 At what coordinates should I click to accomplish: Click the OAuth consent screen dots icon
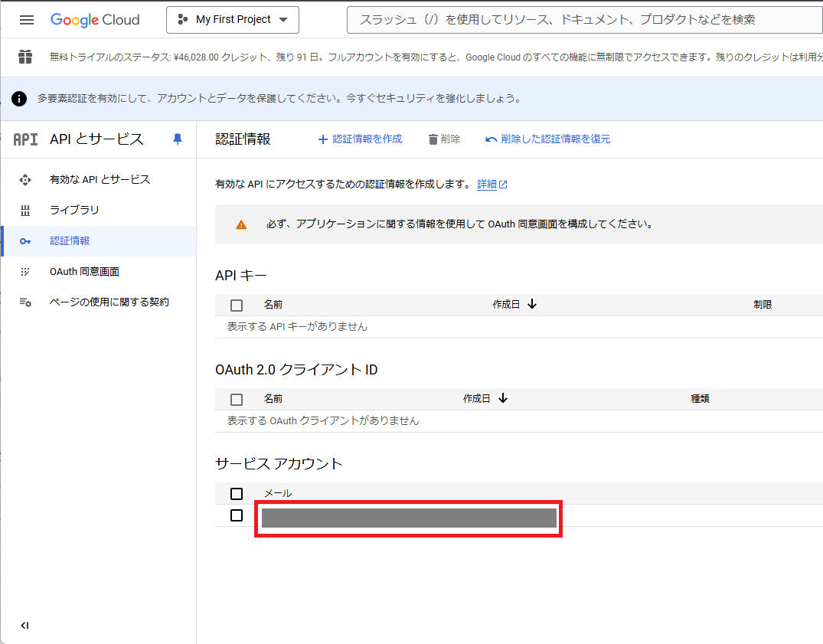pyautogui.click(x=24, y=272)
